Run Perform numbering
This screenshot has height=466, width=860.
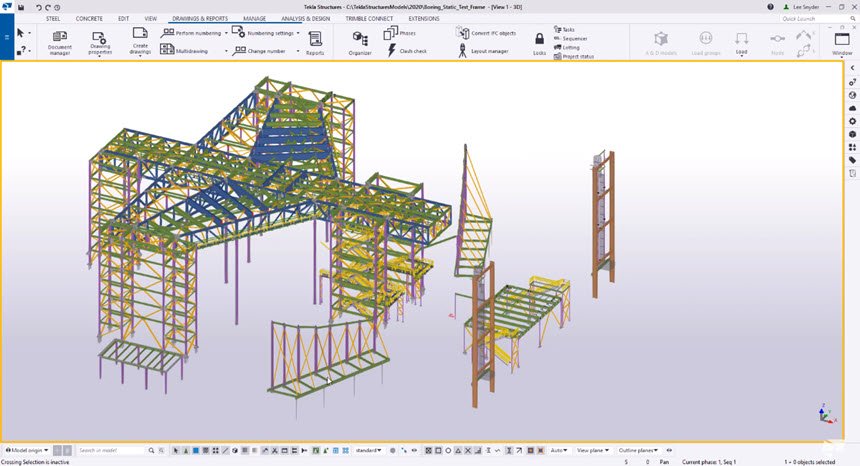pos(191,33)
